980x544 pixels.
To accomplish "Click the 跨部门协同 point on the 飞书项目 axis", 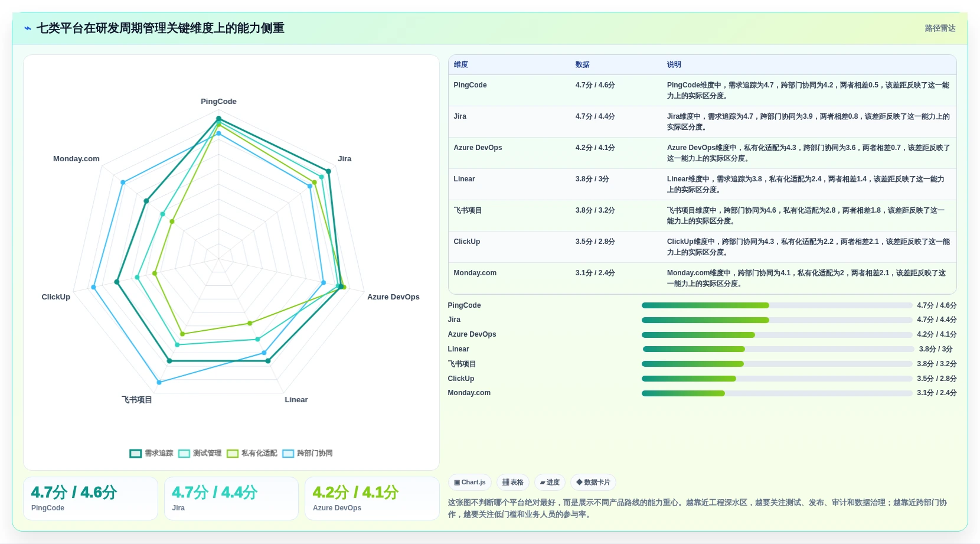I will tap(159, 383).
